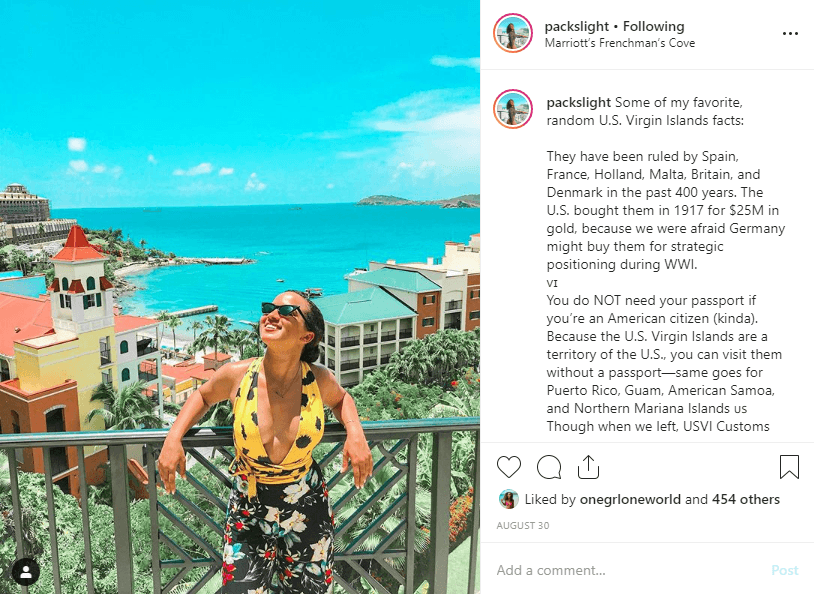The height and width of the screenshot is (594, 814).
Task: Open the three-dot more options menu
Action: (x=790, y=34)
